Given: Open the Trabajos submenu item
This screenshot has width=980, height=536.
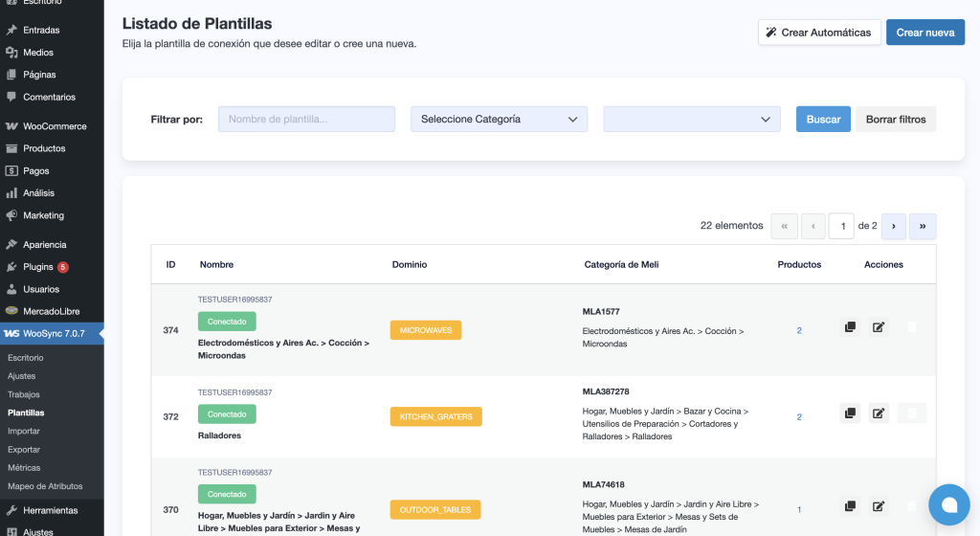Looking at the screenshot, I should tap(24, 394).
